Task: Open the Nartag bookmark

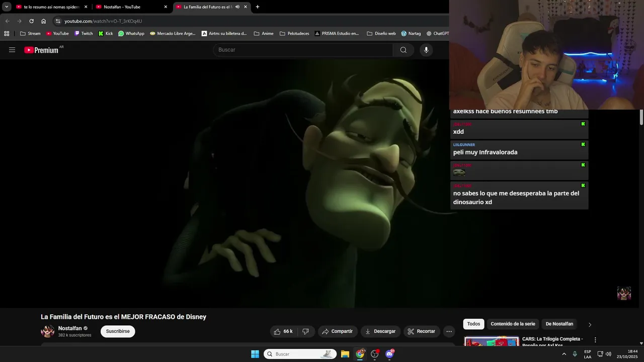Action: tap(411, 34)
